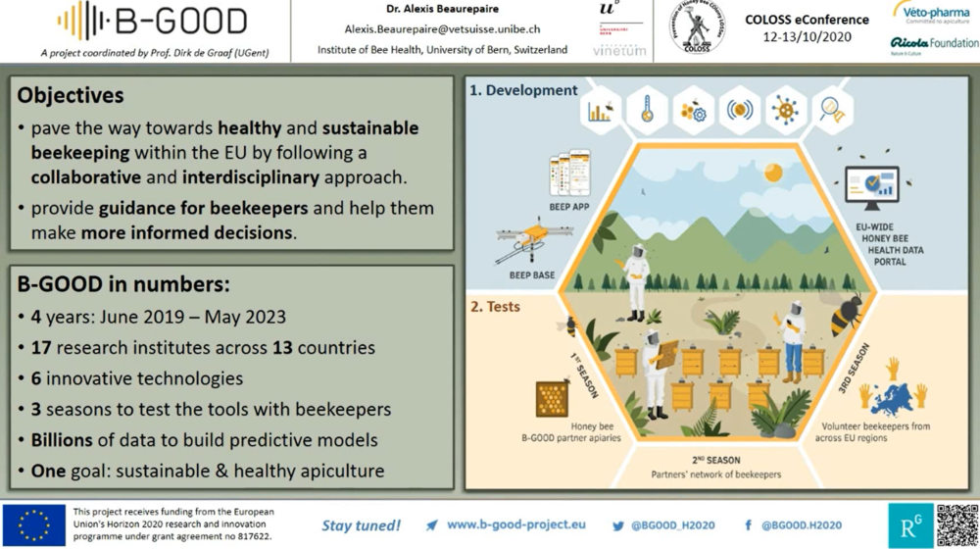Click the Europe map with hands icon
The height and width of the screenshot is (549, 980).
point(893,387)
